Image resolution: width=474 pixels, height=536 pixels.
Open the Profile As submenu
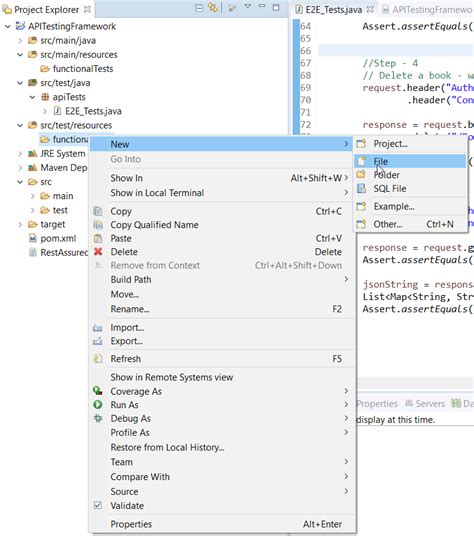coord(221,432)
